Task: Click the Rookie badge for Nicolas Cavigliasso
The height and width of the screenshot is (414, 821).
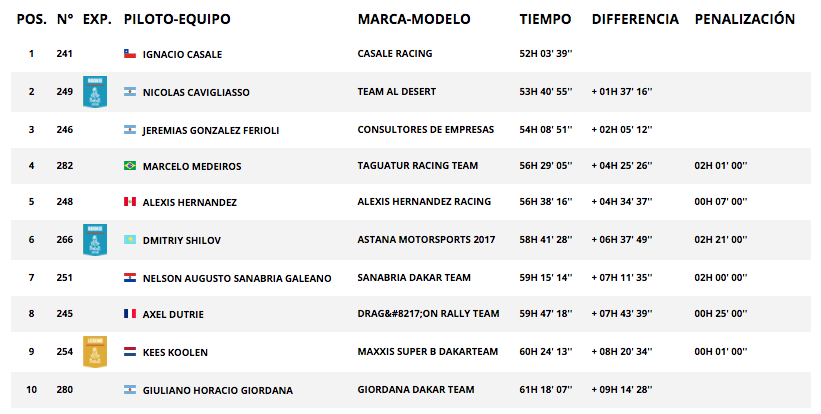Action: click(x=95, y=92)
